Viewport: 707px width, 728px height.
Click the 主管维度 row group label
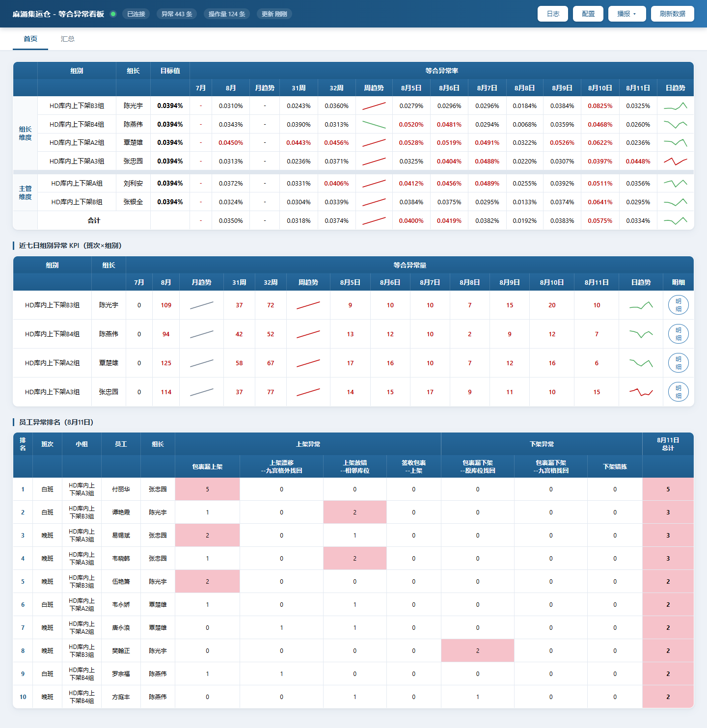[25, 192]
